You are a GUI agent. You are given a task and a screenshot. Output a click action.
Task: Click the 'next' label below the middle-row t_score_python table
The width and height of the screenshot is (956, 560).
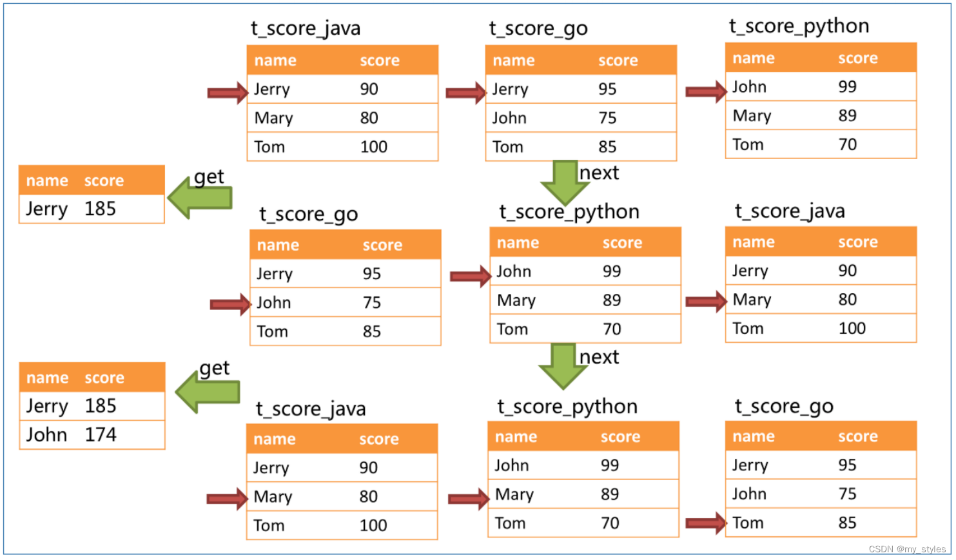coord(599,357)
